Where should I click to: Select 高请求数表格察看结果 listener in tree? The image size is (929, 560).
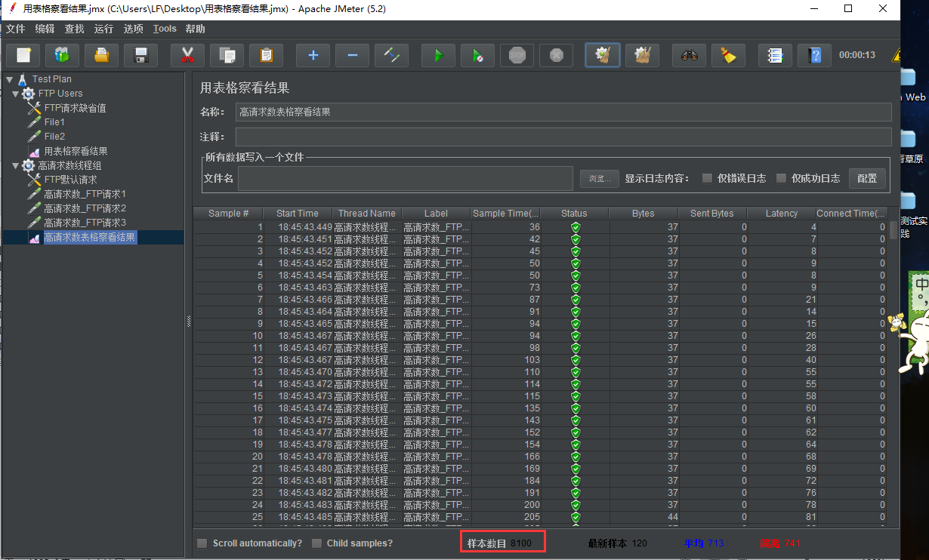(x=90, y=237)
